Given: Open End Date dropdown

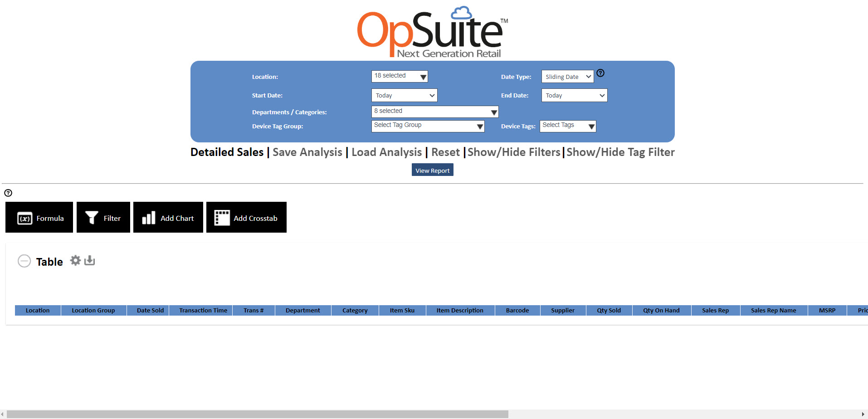Looking at the screenshot, I should tap(575, 95).
